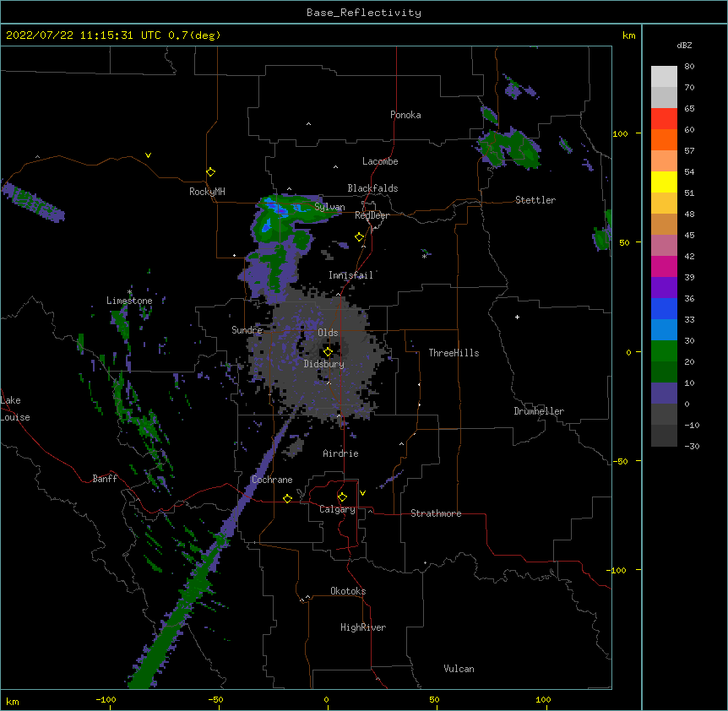Click the Airdrie city label
The image size is (728, 711).
pos(341,453)
